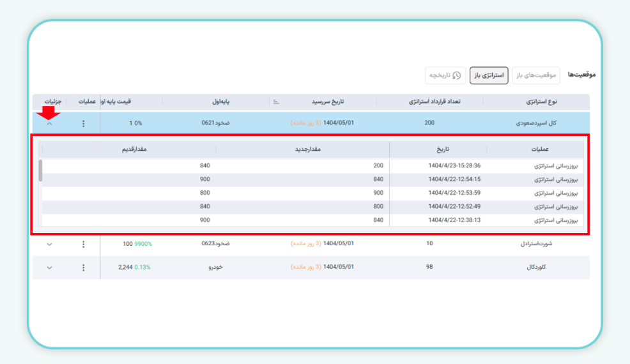Open three-dots menu for شورت‌استرادل row
Screen dimensions: 630x364
pos(83,244)
